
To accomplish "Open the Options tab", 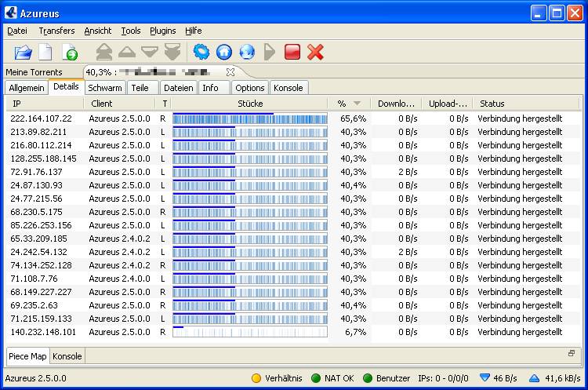I will pyautogui.click(x=250, y=88).
